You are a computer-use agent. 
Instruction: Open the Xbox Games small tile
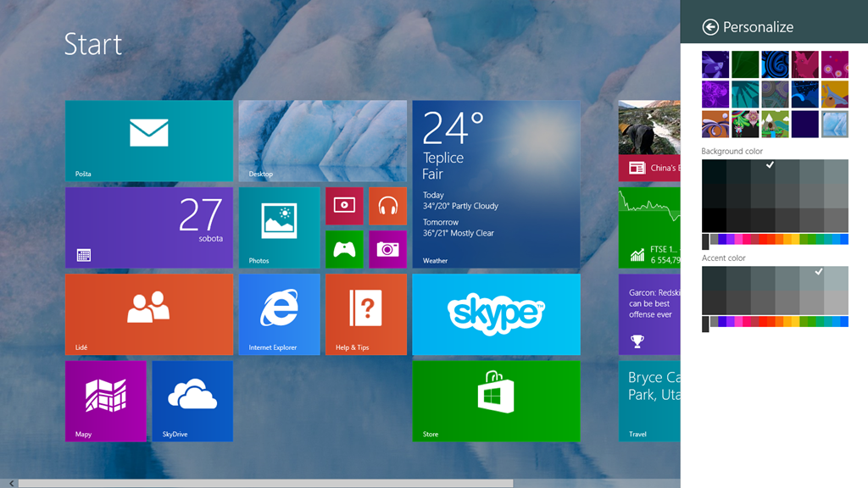pos(344,249)
